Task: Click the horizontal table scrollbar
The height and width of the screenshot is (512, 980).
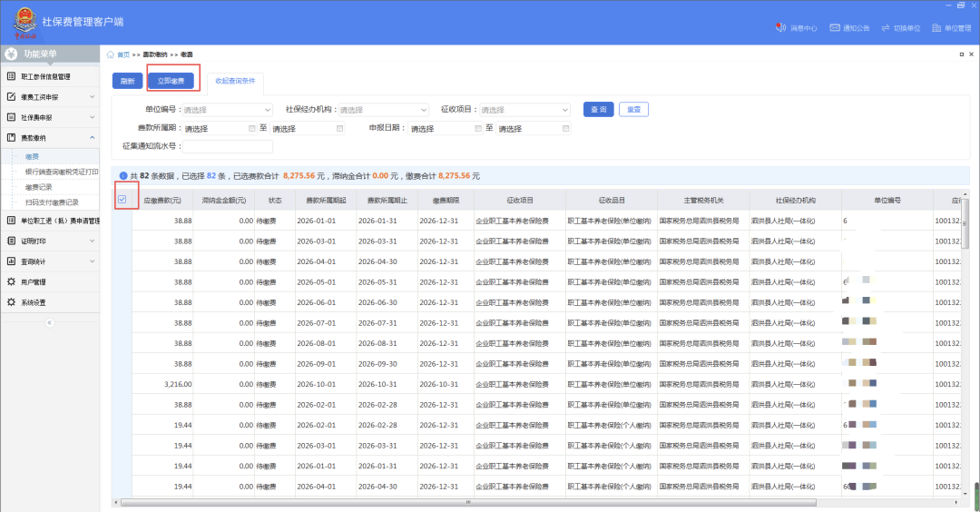Action: click(468, 502)
